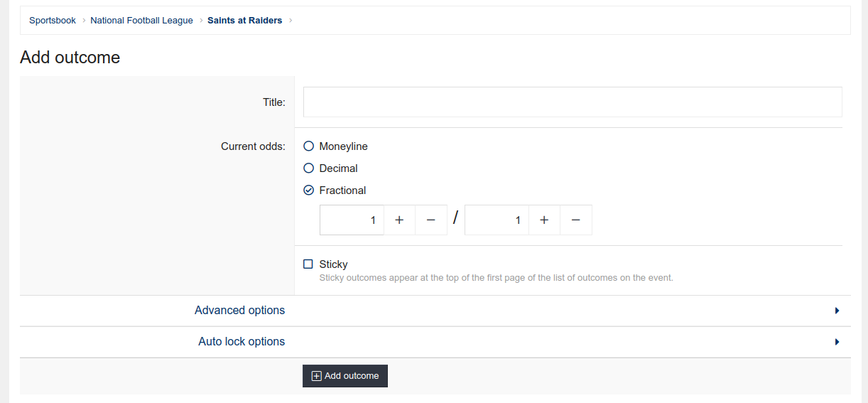This screenshot has width=868, height=403.
Task: Click the numerator plus button
Action: pyautogui.click(x=399, y=220)
